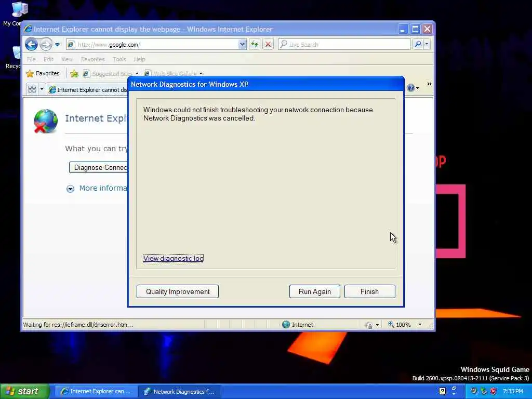
Task: Select the 'Internet Explorer cannot dis...' tab
Action: [88, 89]
